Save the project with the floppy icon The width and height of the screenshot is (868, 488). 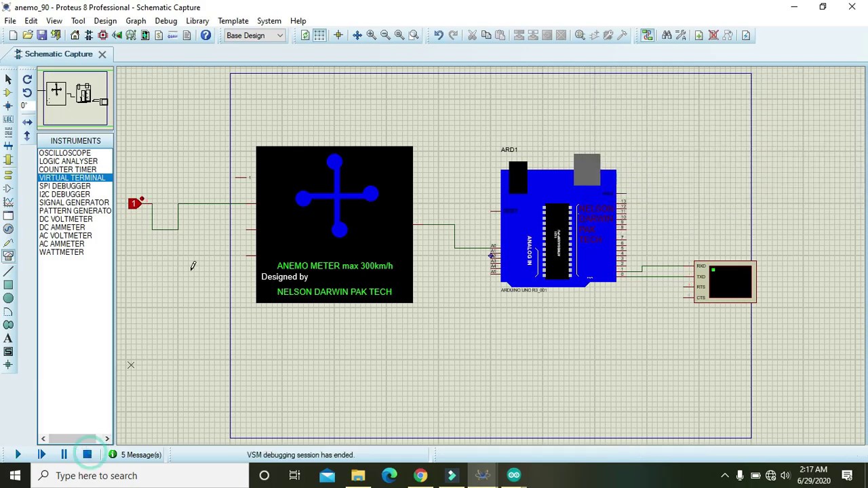tap(42, 35)
